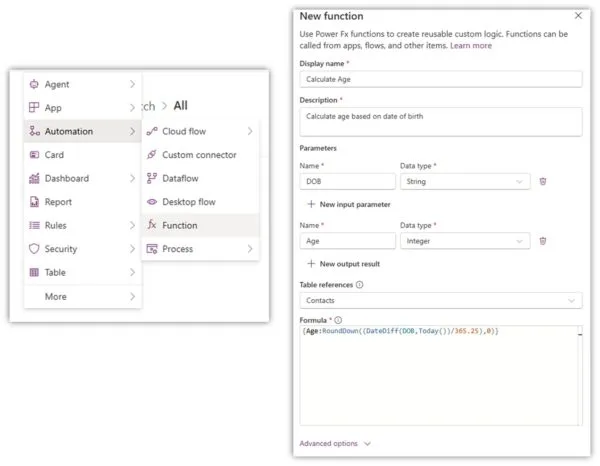The height and width of the screenshot is (466, 600).
Task: Choose Report from the menu
Action: click(x=83, y=202)
